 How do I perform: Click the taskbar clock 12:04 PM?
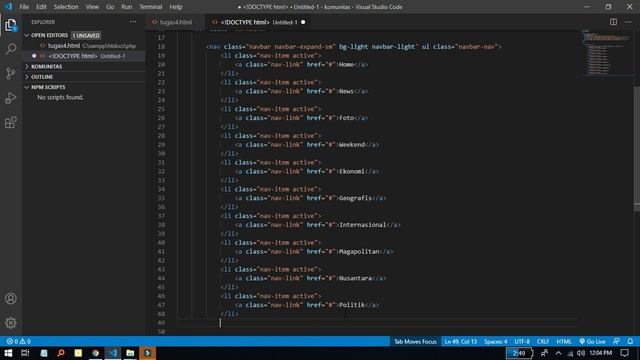[600, 353]
